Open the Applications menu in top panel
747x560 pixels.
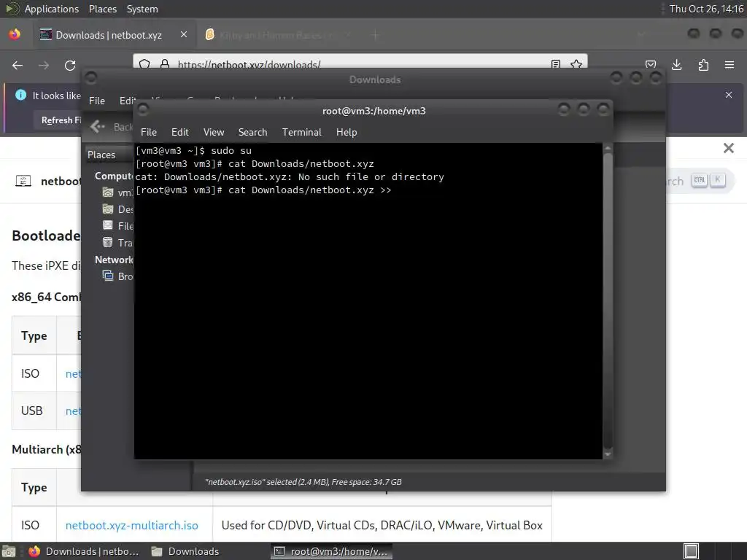point(52,9)
